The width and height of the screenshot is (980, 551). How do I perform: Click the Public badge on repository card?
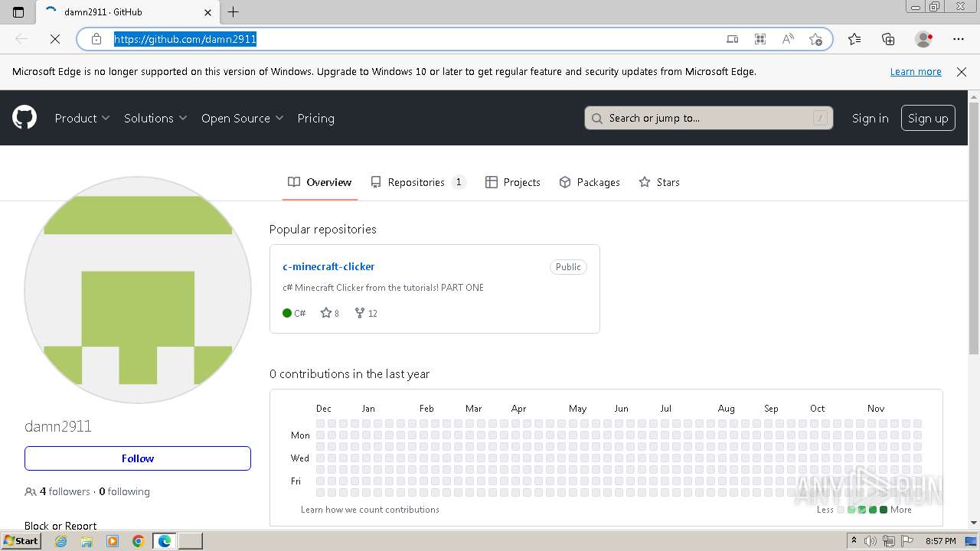pyautogui.click(x=568, y=267)
